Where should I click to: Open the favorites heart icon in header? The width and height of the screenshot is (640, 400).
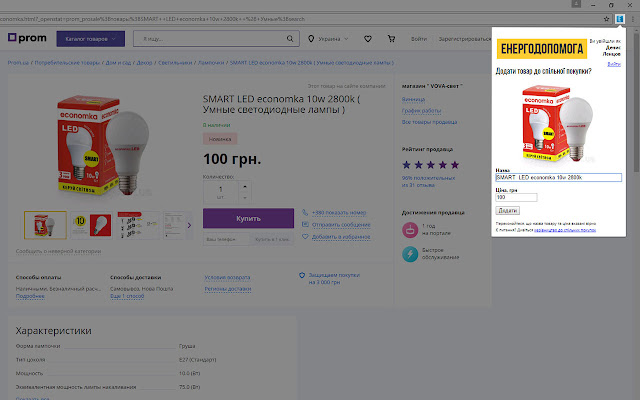[x=368, y=39]
